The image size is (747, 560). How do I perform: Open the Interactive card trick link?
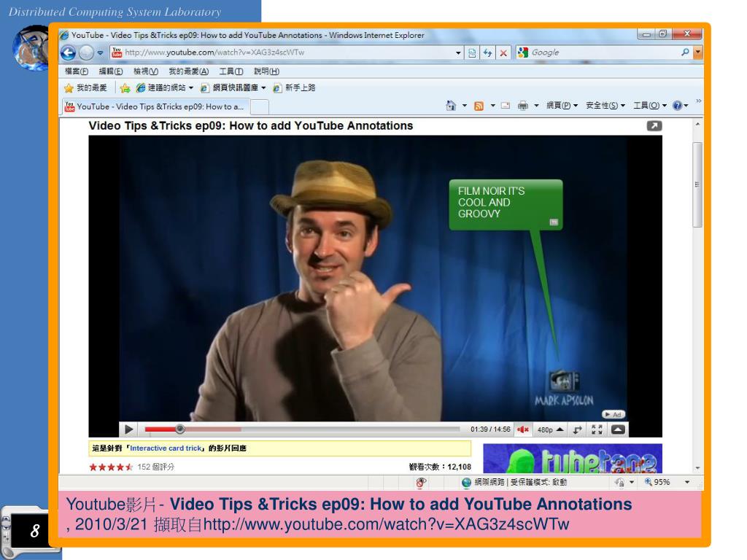click(166, 448)
